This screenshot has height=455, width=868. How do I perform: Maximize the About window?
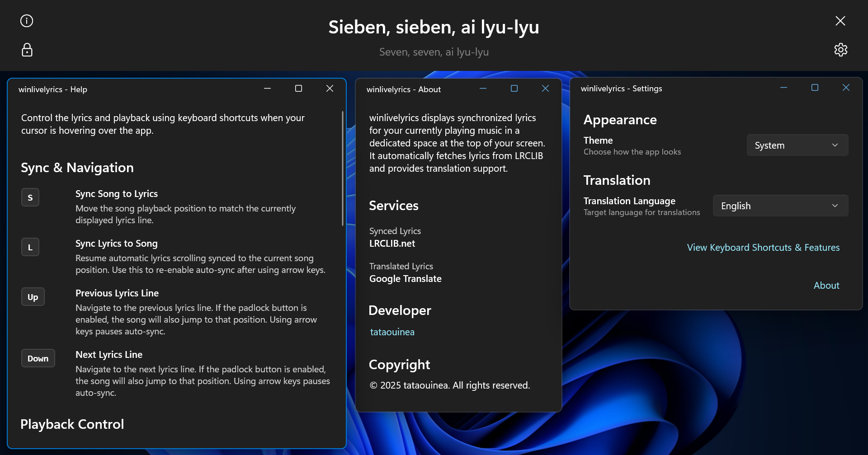click(514, 89)
